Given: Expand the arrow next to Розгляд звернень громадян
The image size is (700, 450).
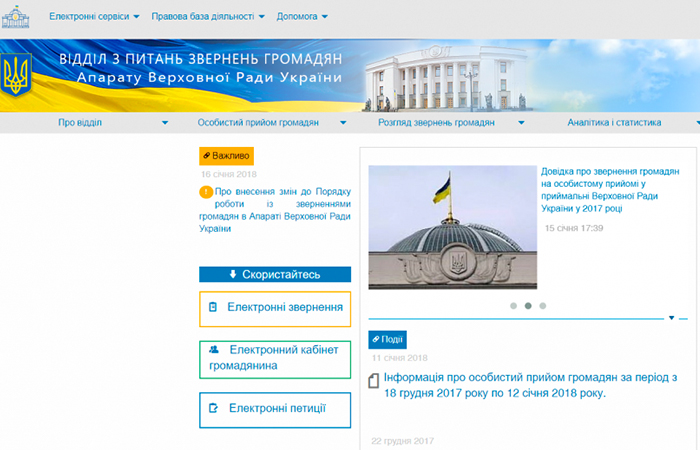Looking at the screenshot, I should 521,123.
